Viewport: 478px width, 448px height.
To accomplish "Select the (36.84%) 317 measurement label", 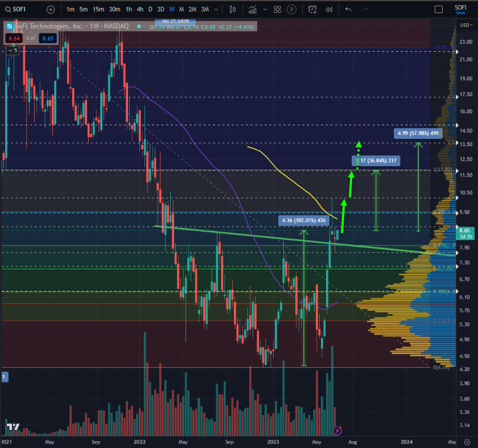I will click(x=376, y=161).
